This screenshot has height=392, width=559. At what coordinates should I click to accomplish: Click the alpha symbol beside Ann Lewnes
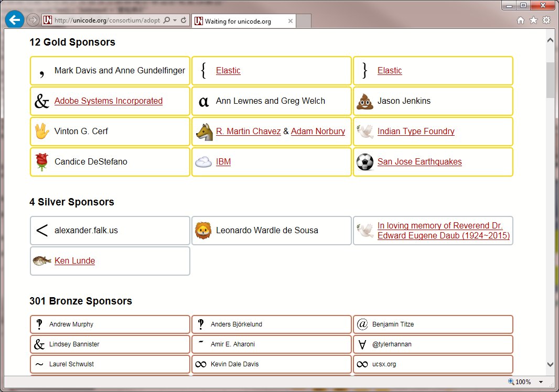click(x=203, y=102)
